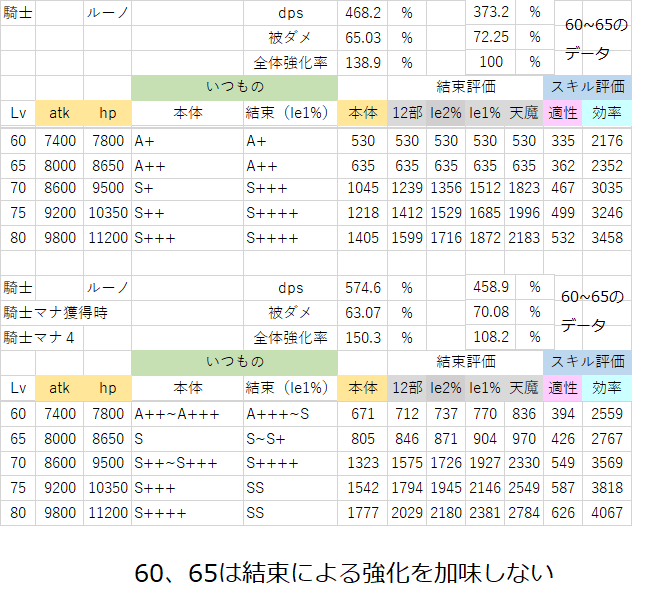The height and width of the screenshot is (615, 648).
Task: Select the 12部 value 712
Action: [x=407, y=414]
